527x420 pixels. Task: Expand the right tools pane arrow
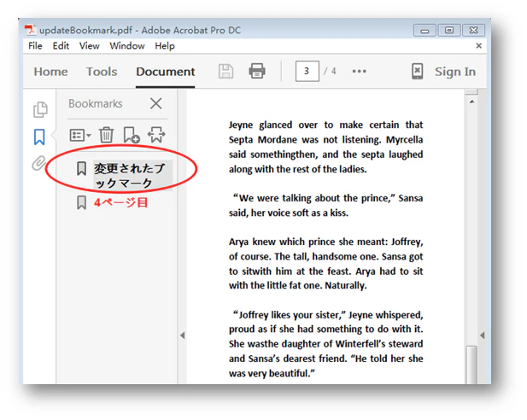[483, 335]
